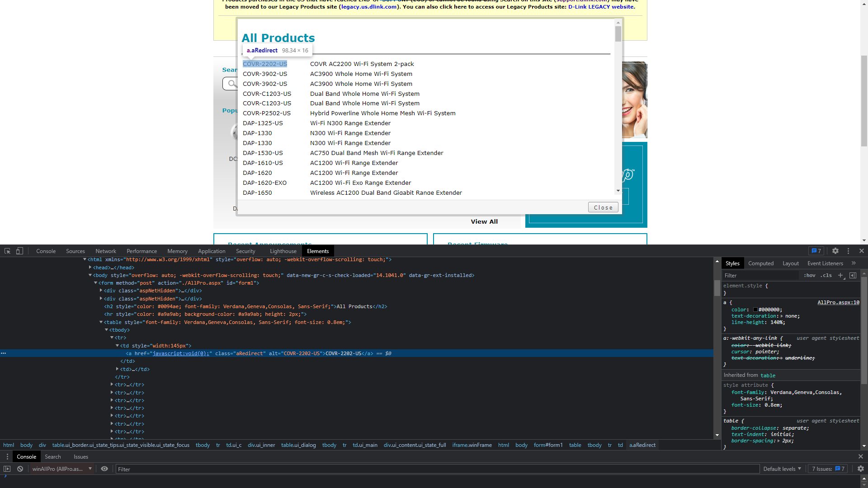Click the issues counter badge in toolbar

[816, 251]
